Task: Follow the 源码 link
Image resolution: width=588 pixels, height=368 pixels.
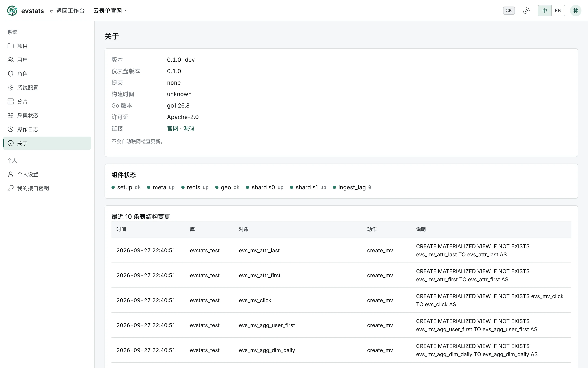Action: (x=189, y=128)
